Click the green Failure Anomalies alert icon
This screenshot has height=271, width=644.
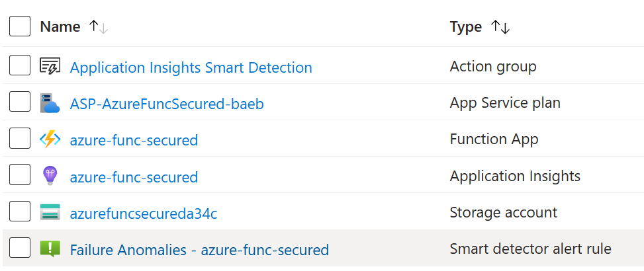point(50,249)
